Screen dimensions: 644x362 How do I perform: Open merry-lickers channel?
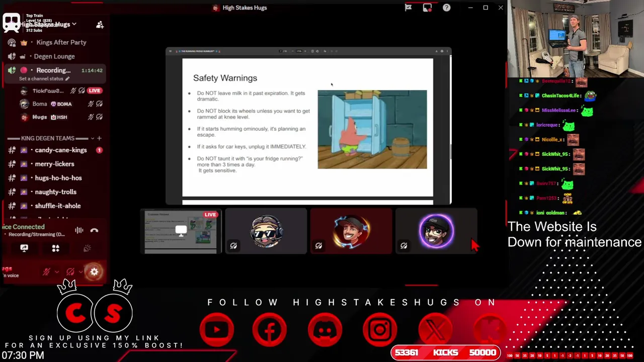pos(54,164)
